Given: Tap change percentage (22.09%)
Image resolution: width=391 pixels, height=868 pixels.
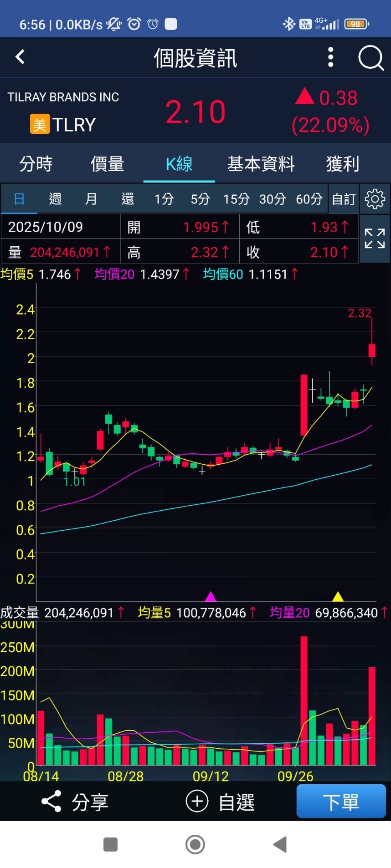Looking at the screenshot, I should click(330, 125).
